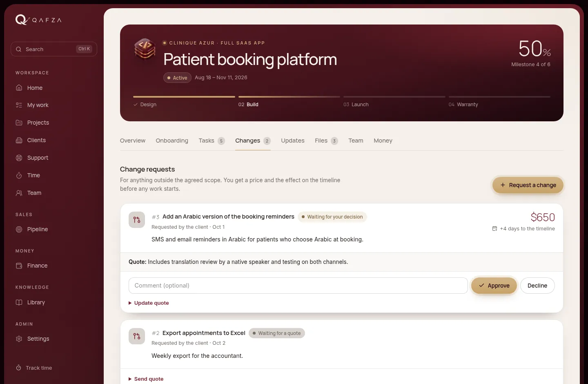This screenshot has height=384, width=588.
Task: Expand the Update quote section
Action: tap(149, 303)
